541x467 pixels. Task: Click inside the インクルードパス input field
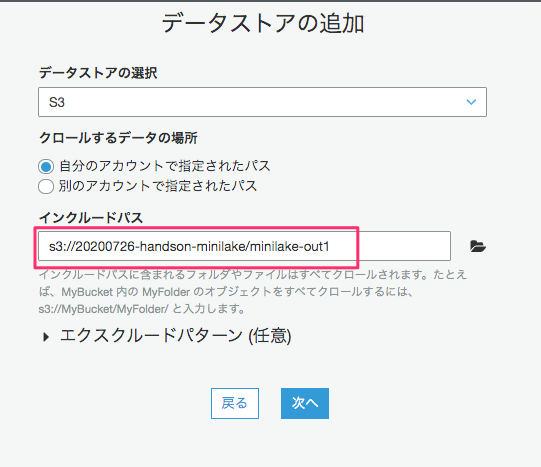[x=244, y=246]
